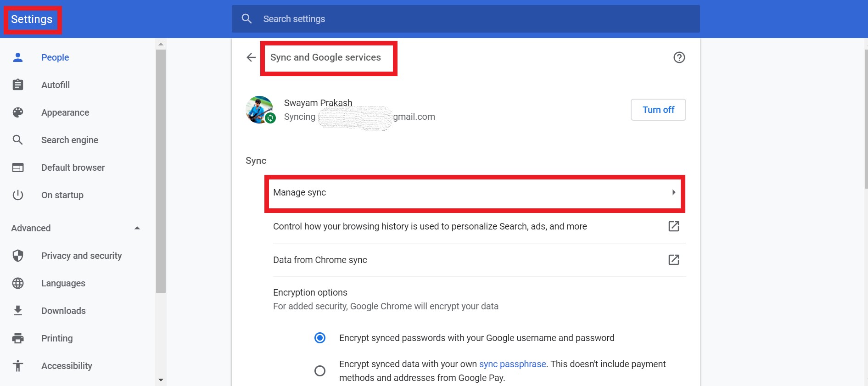868x386 pixels.
Task: Click the Swayam Prakash account name
Action: (x=318, y=103)
